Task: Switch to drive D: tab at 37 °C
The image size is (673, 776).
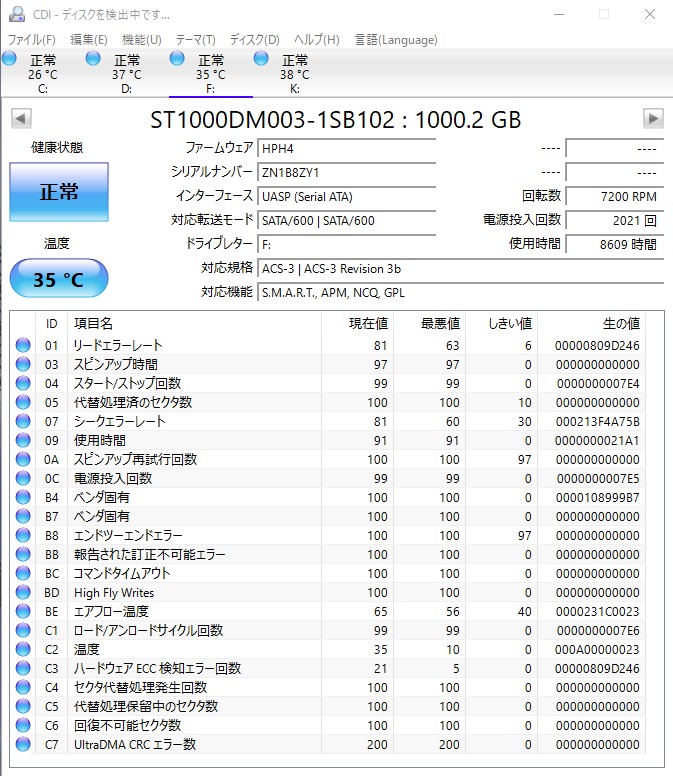Action: coord(127,74)
